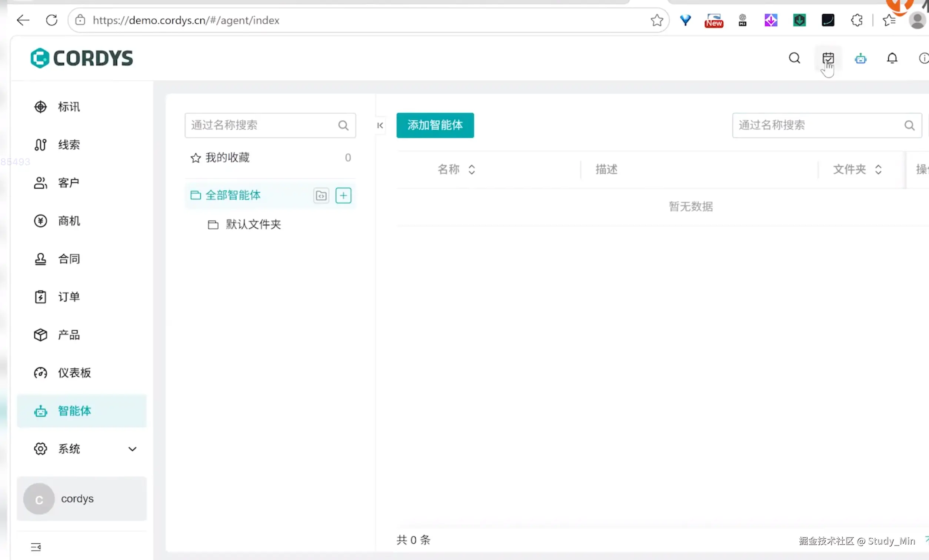Click the script folder icon beside 全部智能体
Screen dimensions: 929x560
321,195
